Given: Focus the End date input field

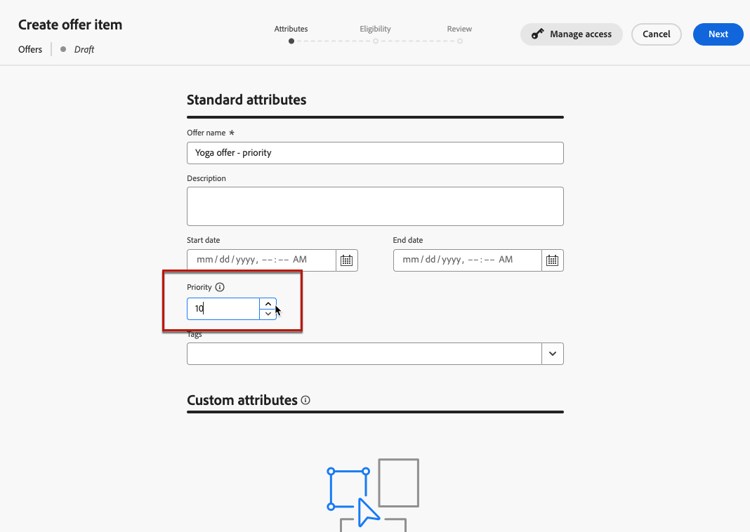Looking at the screenshot, I should click(467, 260).
